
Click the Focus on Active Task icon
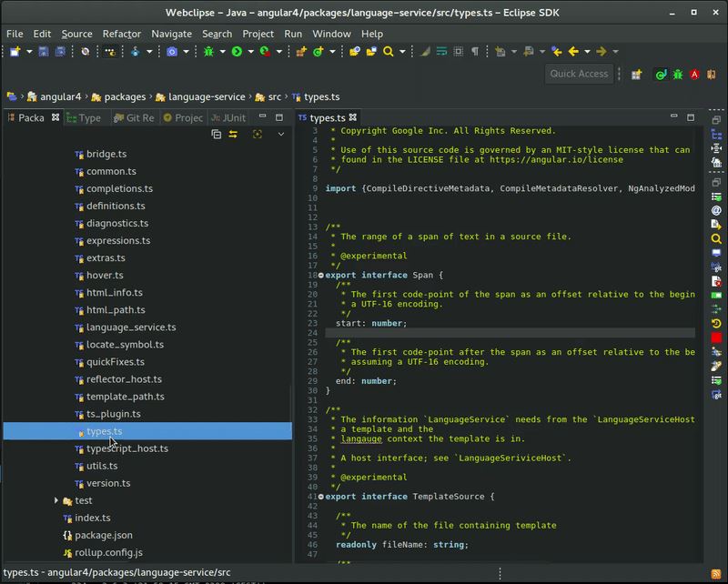pos(258,134)
